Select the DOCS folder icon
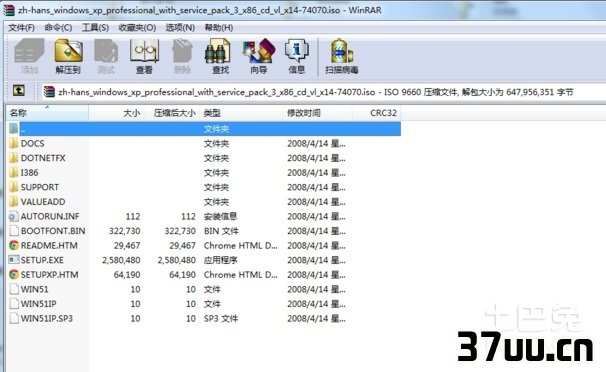The image size is (606, 372). [x=14, y=143]
